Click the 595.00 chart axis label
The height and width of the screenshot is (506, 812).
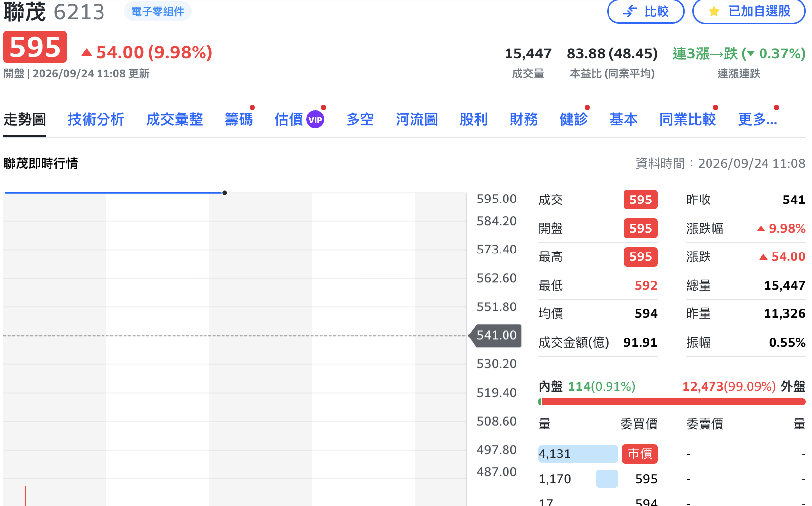[x=497, y=199]
